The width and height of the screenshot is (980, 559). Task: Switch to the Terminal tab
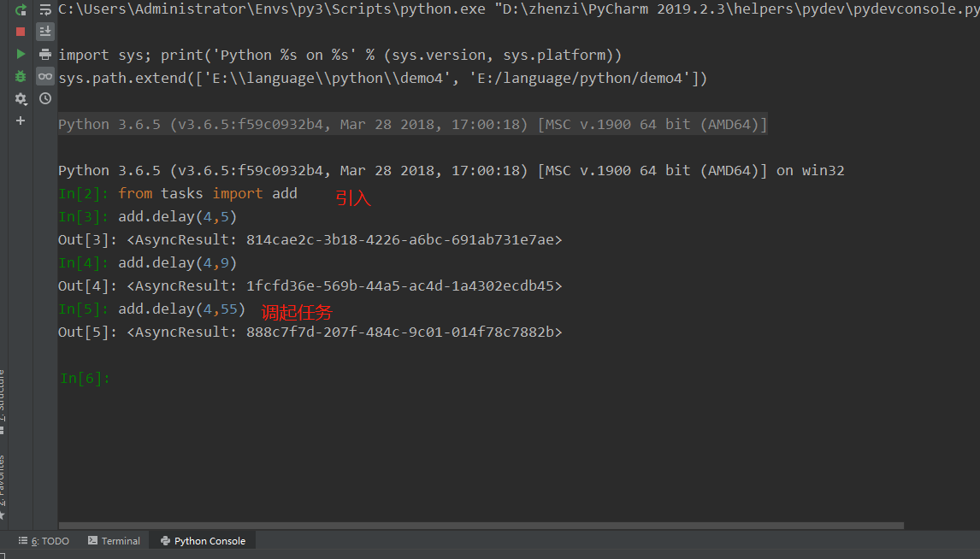[x=114, y=541]
